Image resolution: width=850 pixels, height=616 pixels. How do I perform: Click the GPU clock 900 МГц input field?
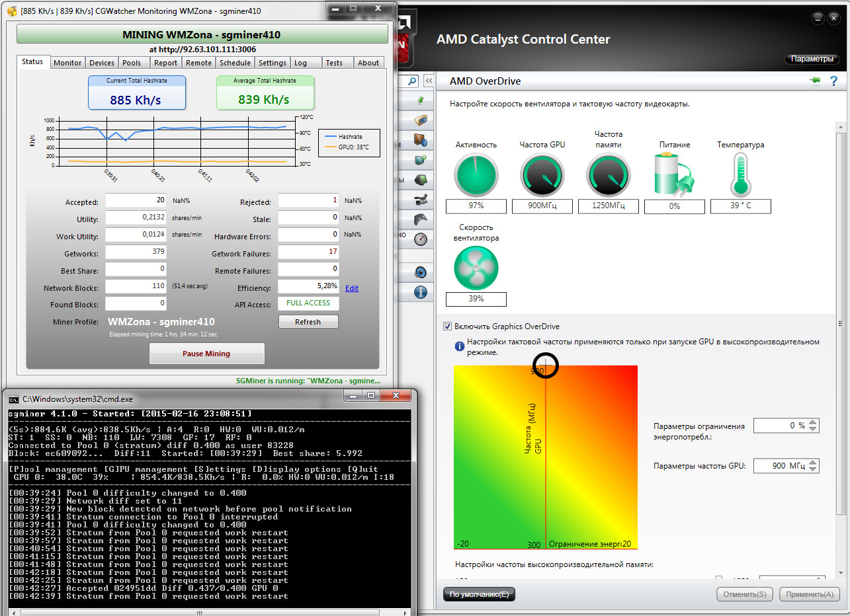781,466
